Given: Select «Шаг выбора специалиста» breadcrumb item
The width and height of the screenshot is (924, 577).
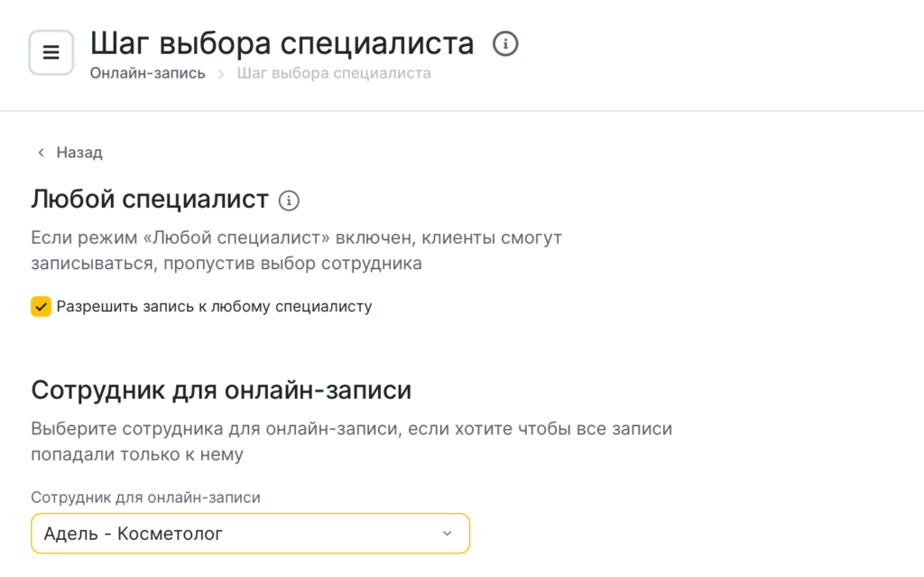Looking at the screenshot, I should 333,73.
